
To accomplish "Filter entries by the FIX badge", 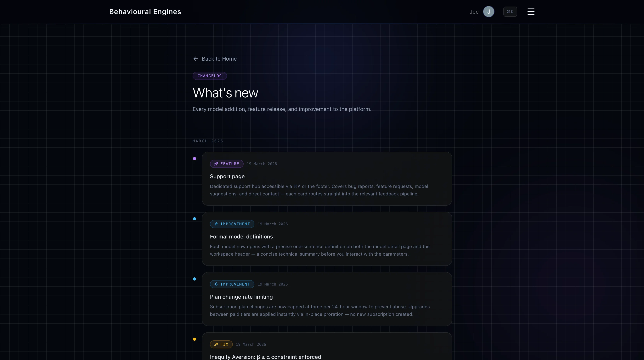I will pyautogui.click(x=221, y=344).
